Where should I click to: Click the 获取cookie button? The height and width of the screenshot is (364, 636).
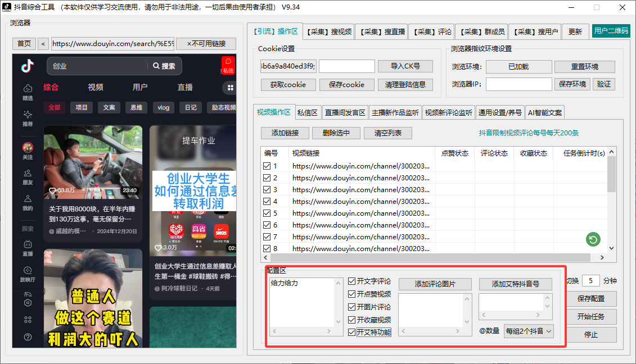(x=288, y=85)
